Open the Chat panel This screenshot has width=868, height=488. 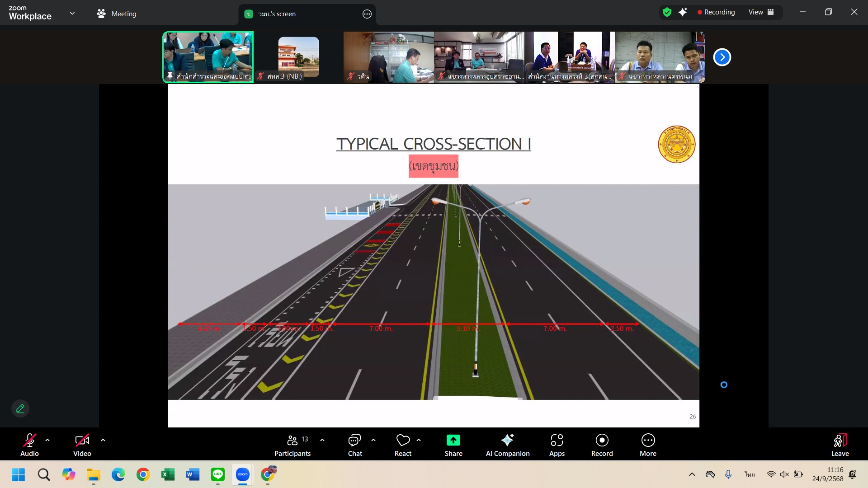(x=354, y=445)
